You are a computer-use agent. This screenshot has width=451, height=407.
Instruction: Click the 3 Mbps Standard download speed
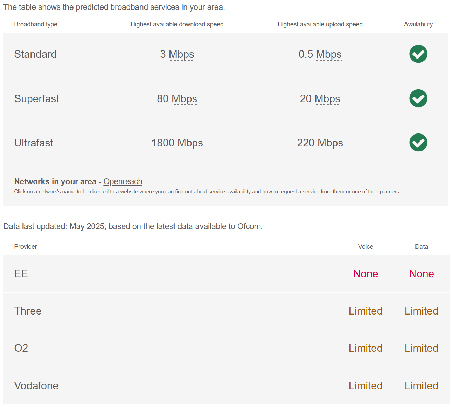click(x=177, y=54)
